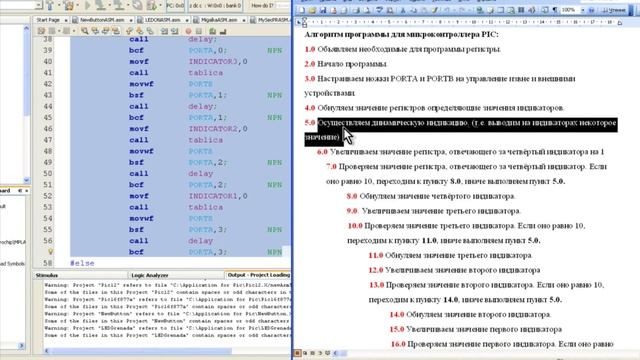Click the How do I? search field
Screen dimensions: 640x360
pos(282,6)
